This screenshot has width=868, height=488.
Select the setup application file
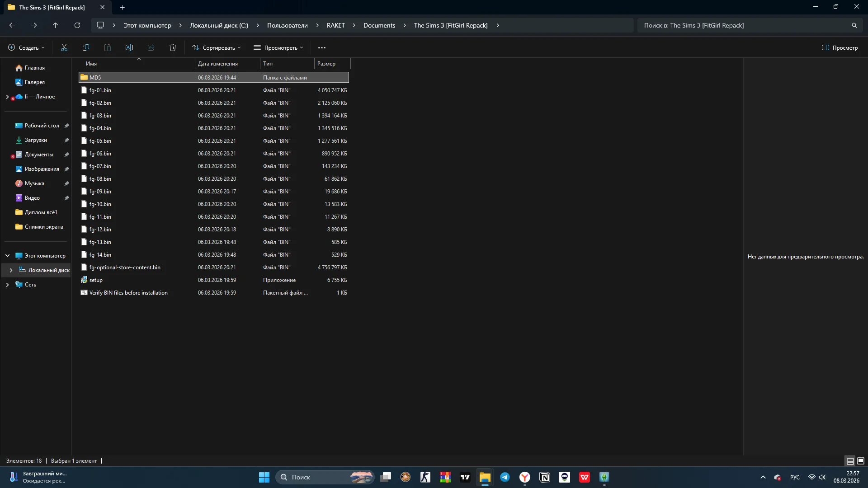[x=96, y=280]
